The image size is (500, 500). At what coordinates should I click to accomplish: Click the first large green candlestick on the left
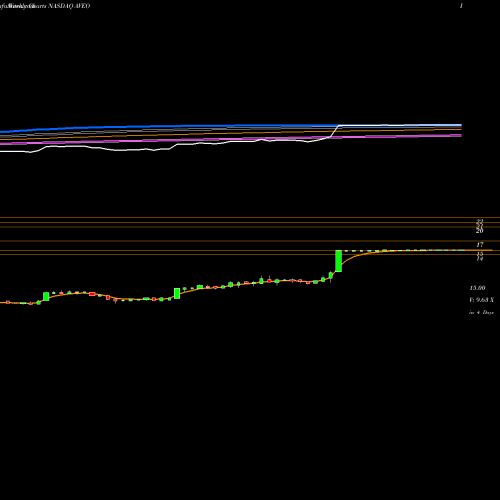[x=46, y=296]
